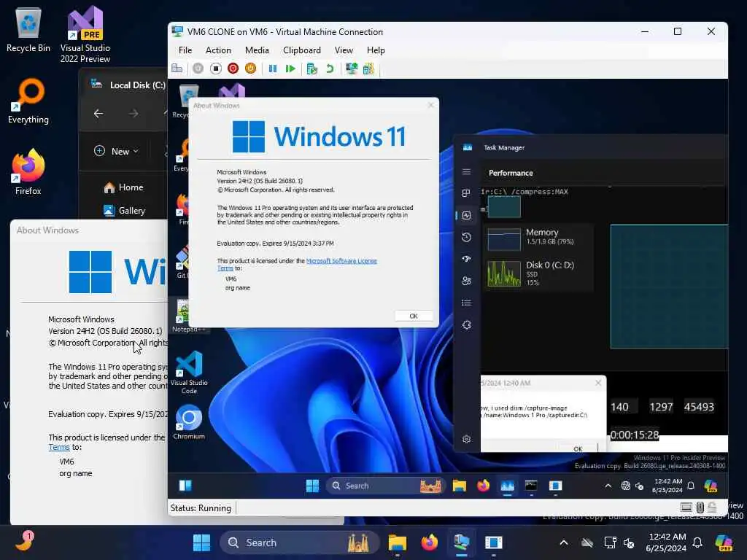Screen dimensions: 747x560
Task: Open guest notification bell
Action: (691, 486)
